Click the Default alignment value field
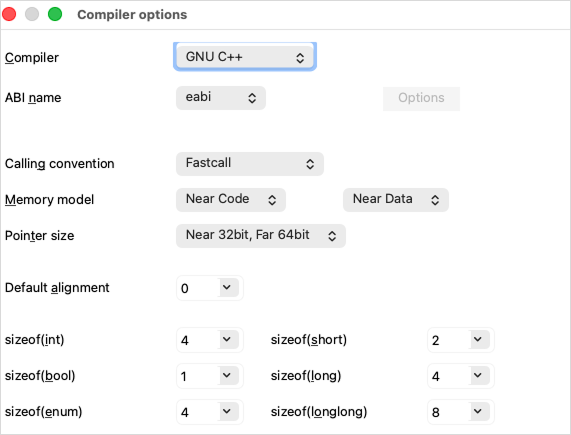 (x=198, y=288)
